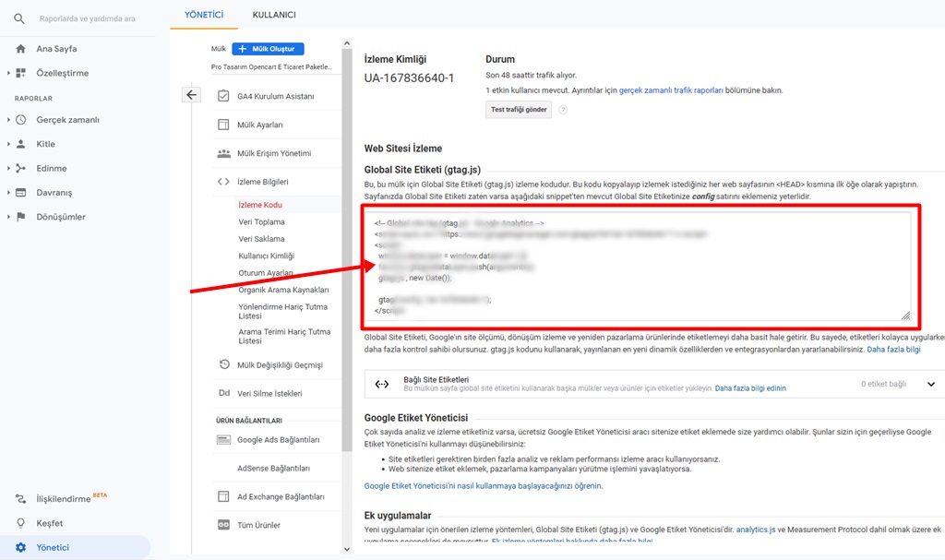Click the Yönetici gear icon
This screenshot has width=945, height=560.
(21, 547)
